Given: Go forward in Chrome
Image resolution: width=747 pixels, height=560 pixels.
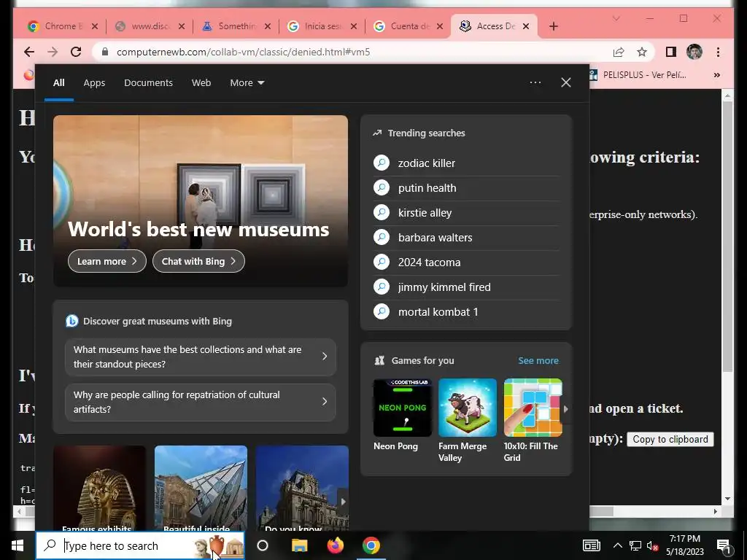Looking at the screenshot, I should click(53, 52).
